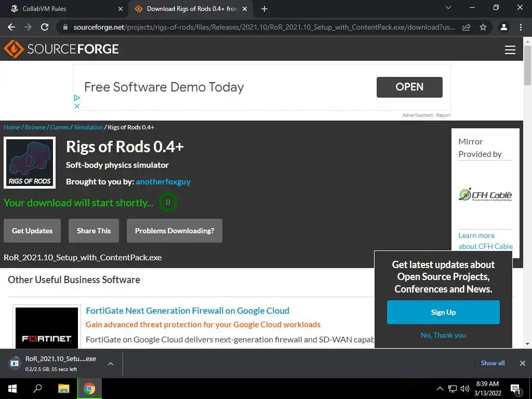
Task: Click the Rigs of Rods 0.4+ heading
Action: point(125,147)
